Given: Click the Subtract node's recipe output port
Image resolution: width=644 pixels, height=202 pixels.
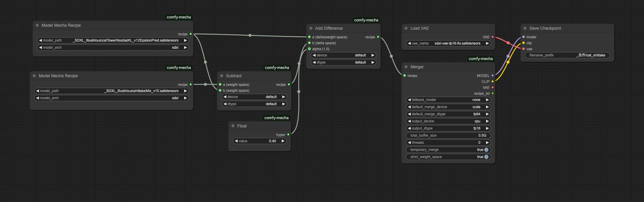Looking at the screenshot, I should [289, 85].
